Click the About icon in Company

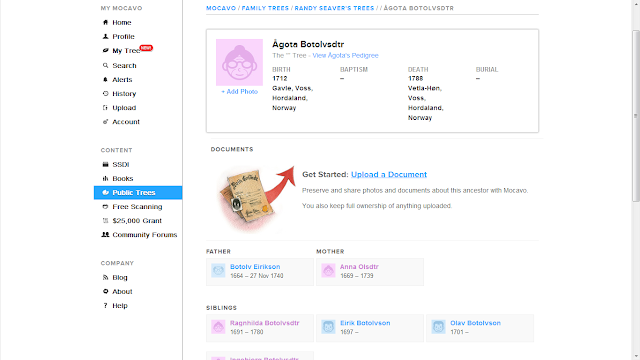click(105, 291)
